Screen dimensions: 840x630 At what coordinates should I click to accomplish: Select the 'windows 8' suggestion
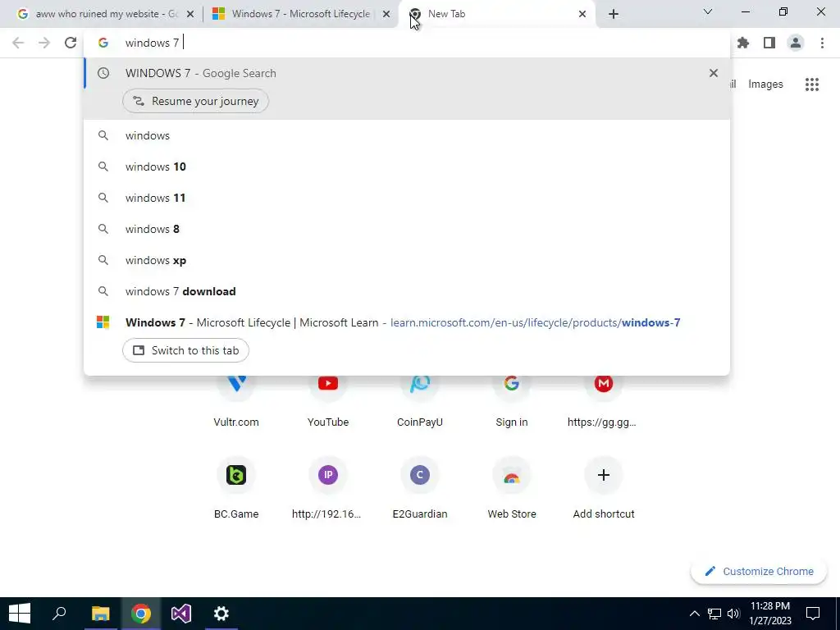coord(407,229)
